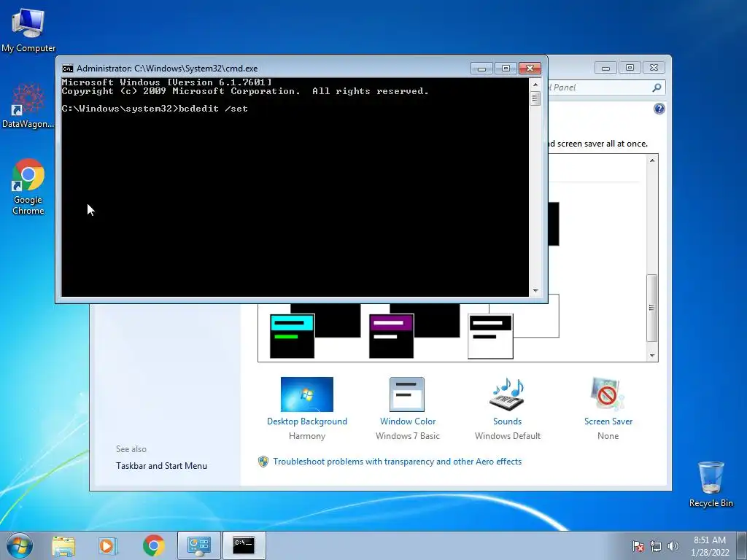Open the Screen Saver link
Screen dimensions: 747x560
(x=608, y=421)
